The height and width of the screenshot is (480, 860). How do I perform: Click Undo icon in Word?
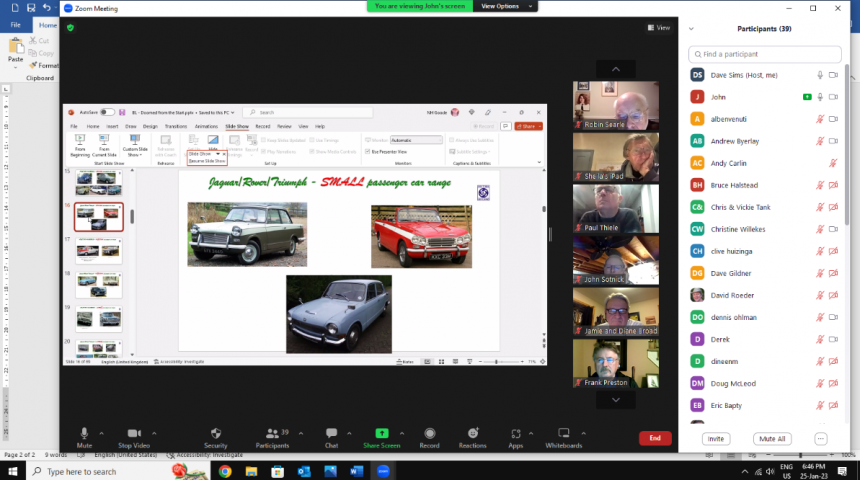[47, 8]
